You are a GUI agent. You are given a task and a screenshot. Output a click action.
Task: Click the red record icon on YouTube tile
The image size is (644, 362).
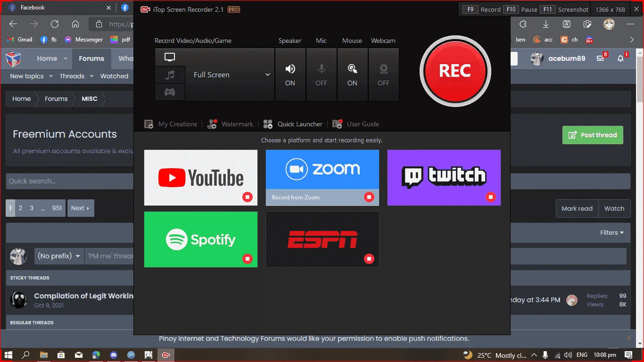[x=248, y=197]
